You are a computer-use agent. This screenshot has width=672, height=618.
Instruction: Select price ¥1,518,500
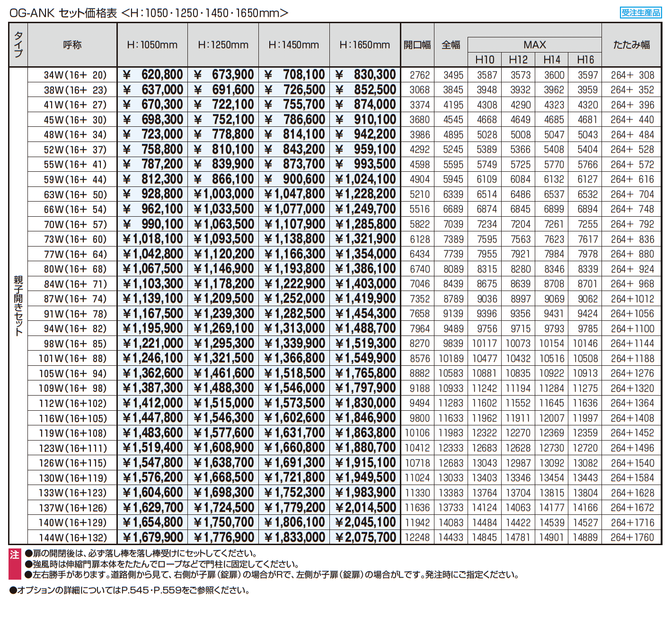coord(294,373)
